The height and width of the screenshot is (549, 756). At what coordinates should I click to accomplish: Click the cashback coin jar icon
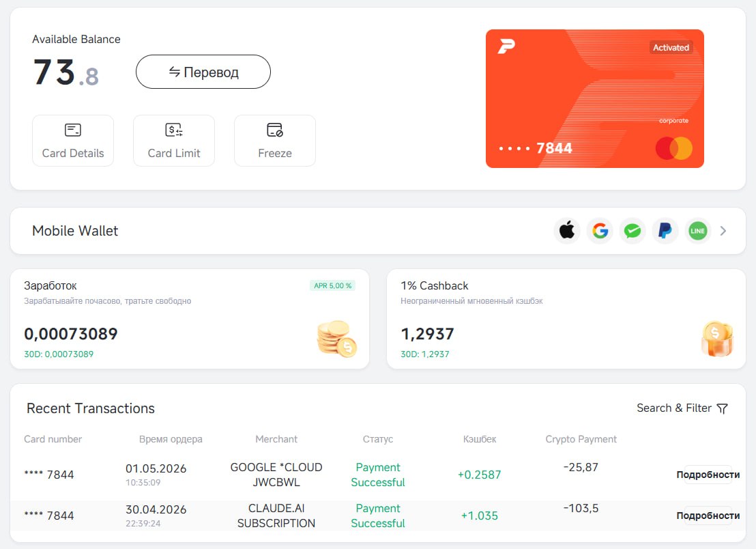pyautogui.click(x=717, y=339)
